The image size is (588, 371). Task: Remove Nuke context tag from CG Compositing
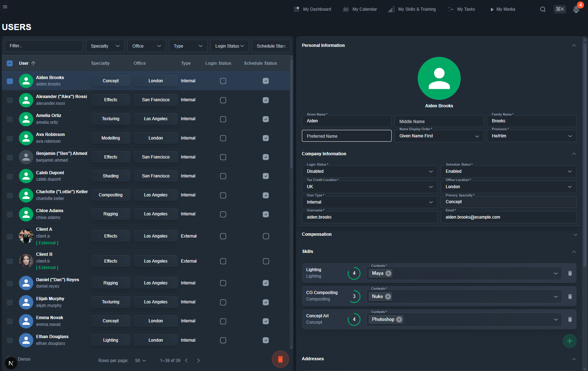pyautogui.click(x=388, y=297)
